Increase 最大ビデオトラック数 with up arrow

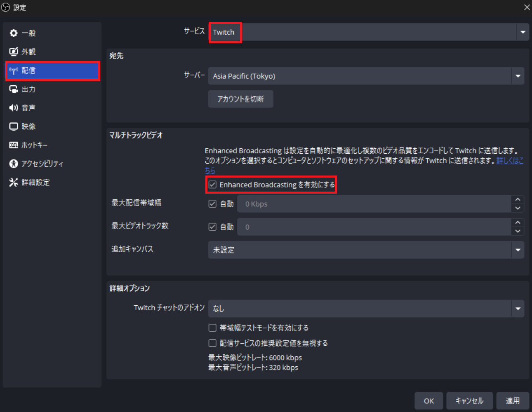518,222
